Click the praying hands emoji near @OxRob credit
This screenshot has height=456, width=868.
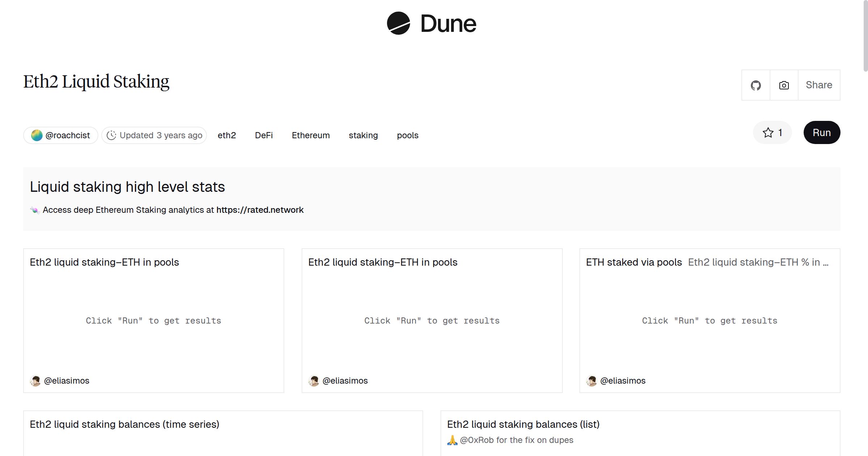pyautogui.click(x=452, y=440)
